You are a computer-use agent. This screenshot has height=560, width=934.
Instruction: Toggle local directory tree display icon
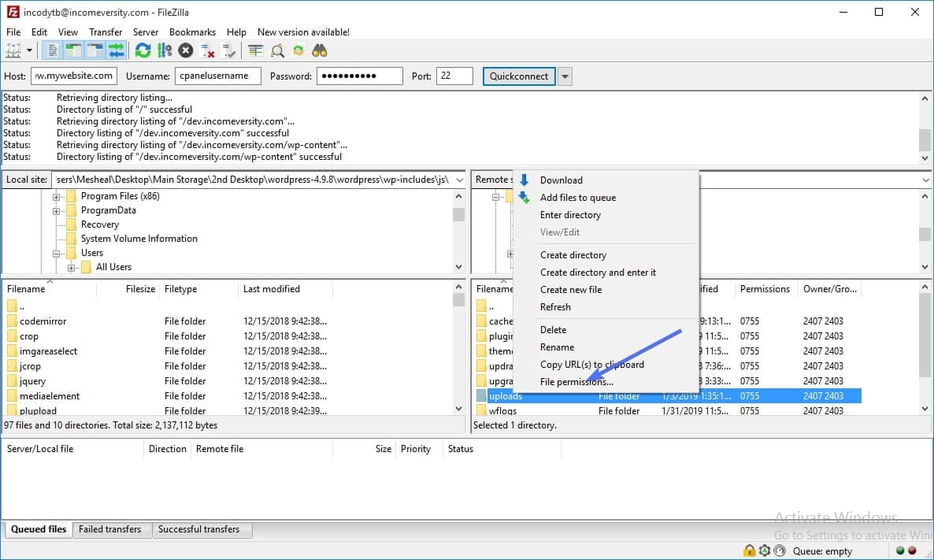74,50
